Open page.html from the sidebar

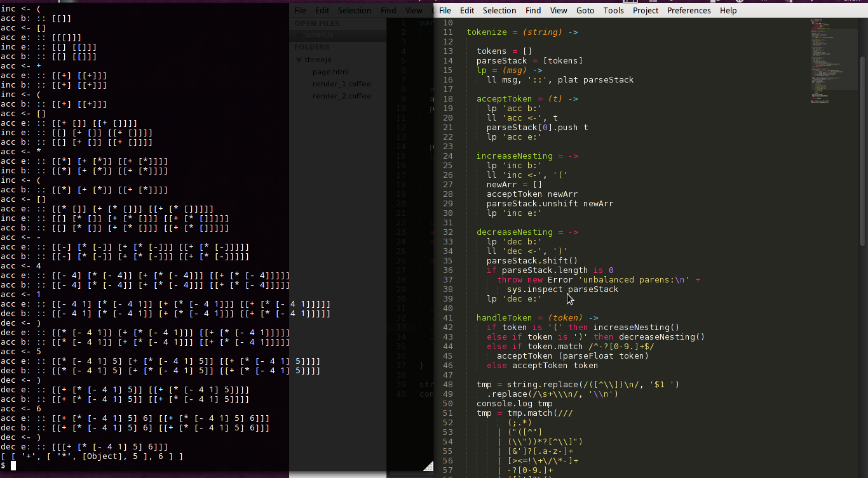click(330, 72)
